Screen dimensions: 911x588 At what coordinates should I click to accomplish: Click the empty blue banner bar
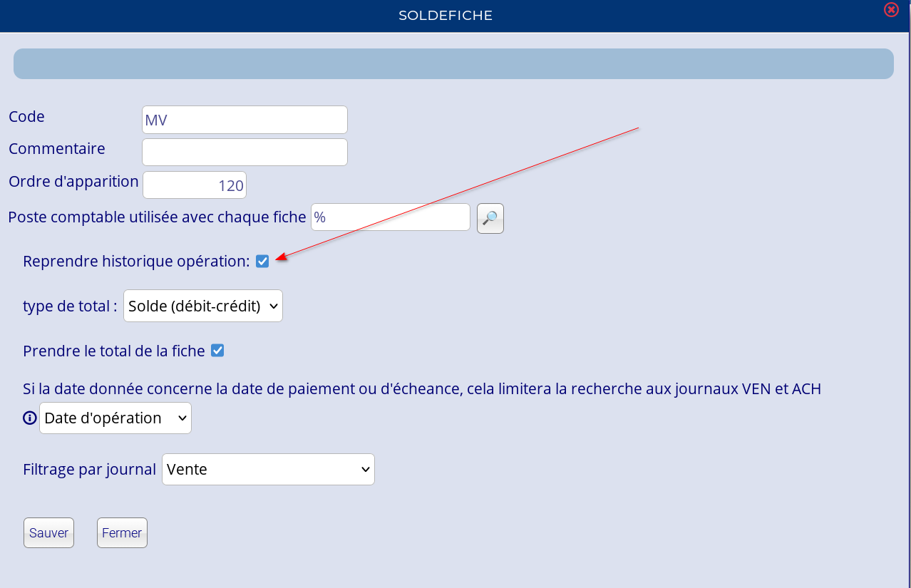point(453,63)
